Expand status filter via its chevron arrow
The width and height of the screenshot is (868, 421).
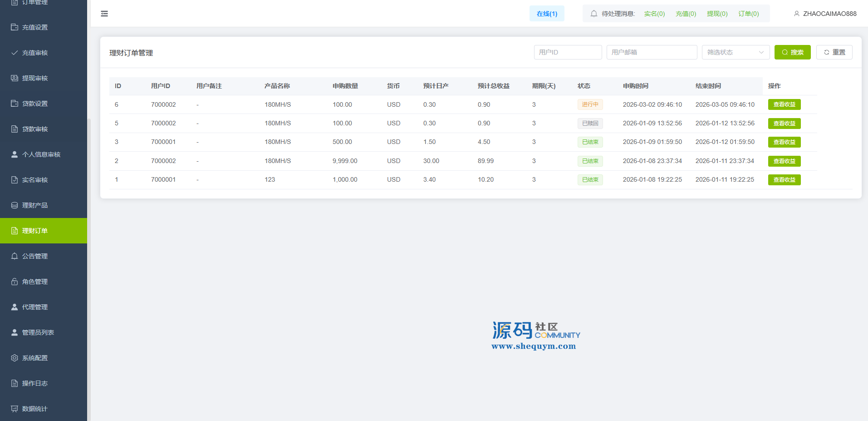point(761,52)
